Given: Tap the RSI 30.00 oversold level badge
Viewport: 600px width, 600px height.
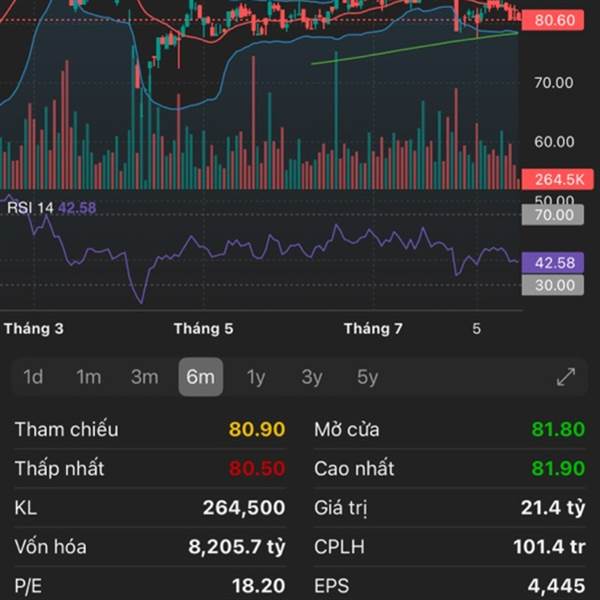Looking at the screenshot, I should [553, 285].
